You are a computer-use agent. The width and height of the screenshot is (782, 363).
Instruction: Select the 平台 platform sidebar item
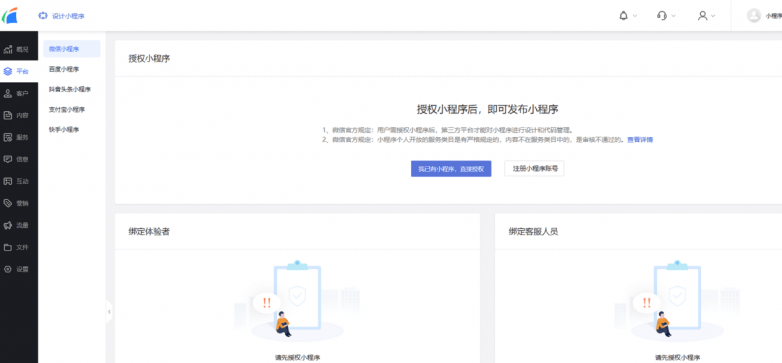point(18,71)
